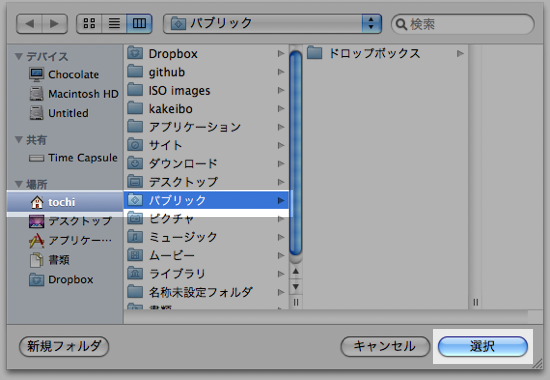This screenshot has height=380, width=550.
Task: Switch to list view
Action: pos(114,24)
